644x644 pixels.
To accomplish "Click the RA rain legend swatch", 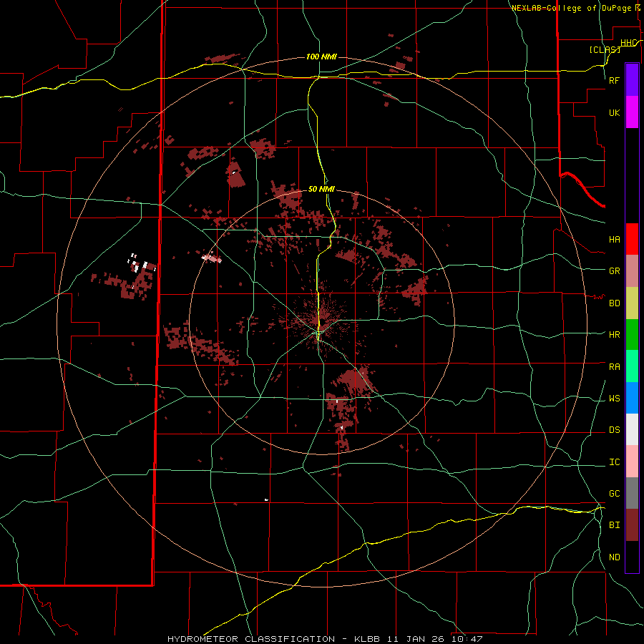I will pos(632,366).
